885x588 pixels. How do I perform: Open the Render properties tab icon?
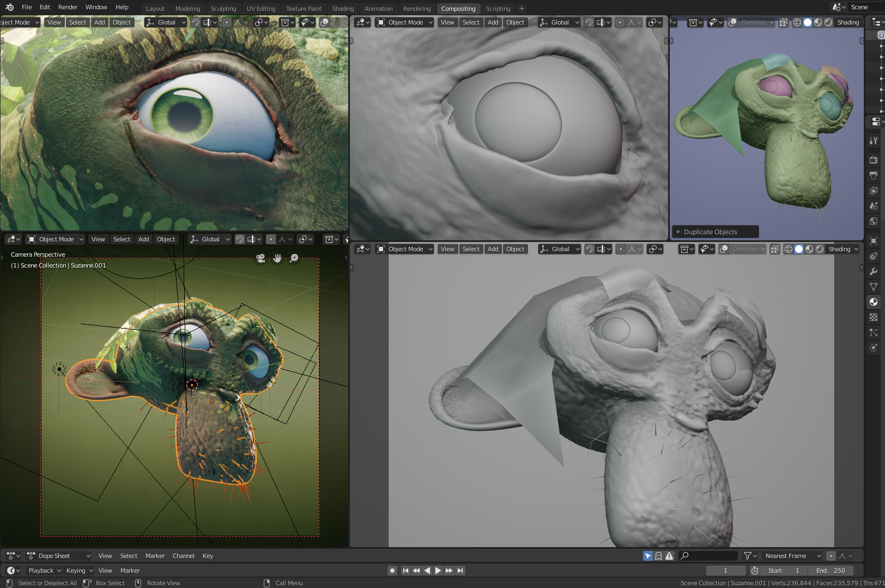point(874,160)
